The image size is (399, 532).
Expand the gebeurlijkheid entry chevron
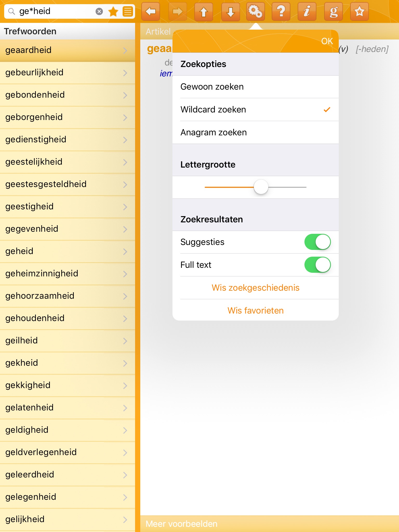pos(125,73)
